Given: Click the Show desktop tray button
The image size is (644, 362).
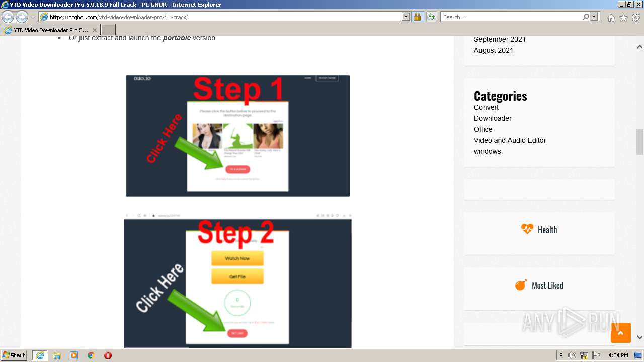Looking at the screenshot, I should [638, 355].
